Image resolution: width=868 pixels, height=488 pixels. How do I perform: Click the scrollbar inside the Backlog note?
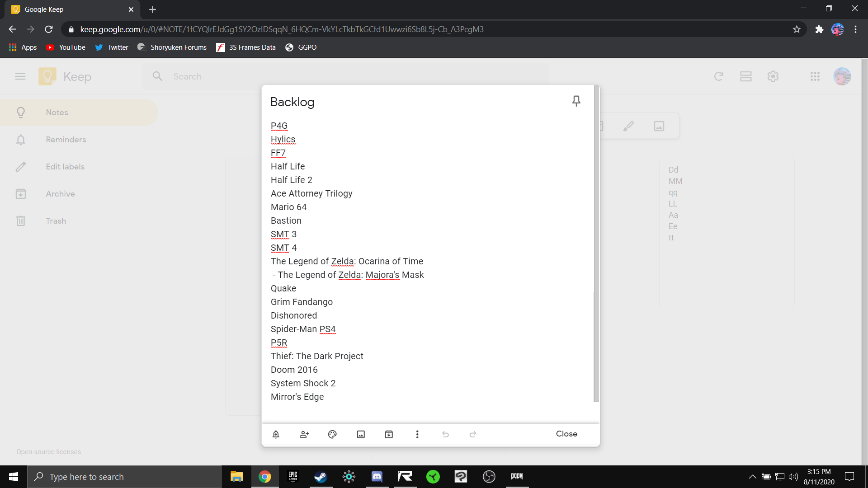596,244
